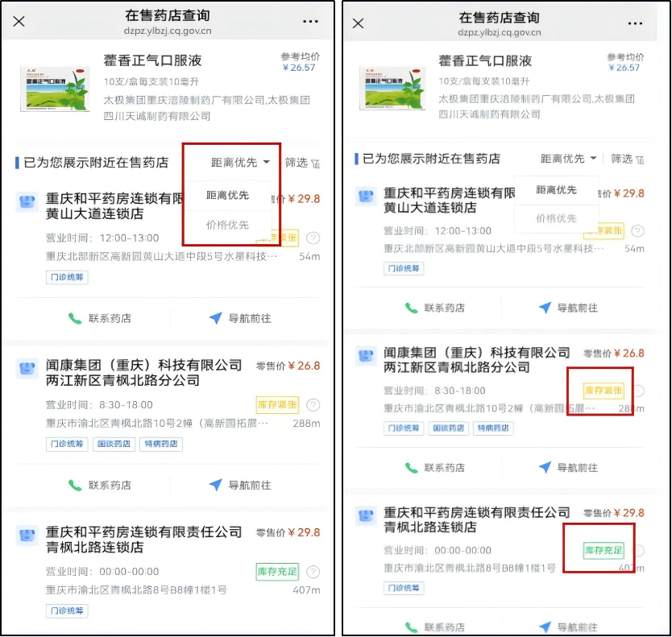
Task: Click the help icon beside left 库存紧张
Action: click(x=313, y=405)
